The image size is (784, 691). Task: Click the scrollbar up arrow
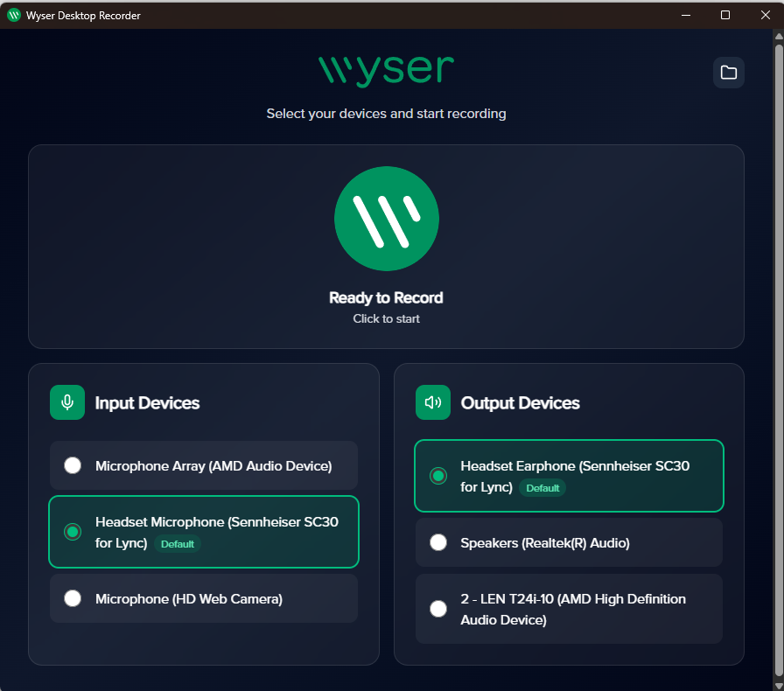pos(779,36)
